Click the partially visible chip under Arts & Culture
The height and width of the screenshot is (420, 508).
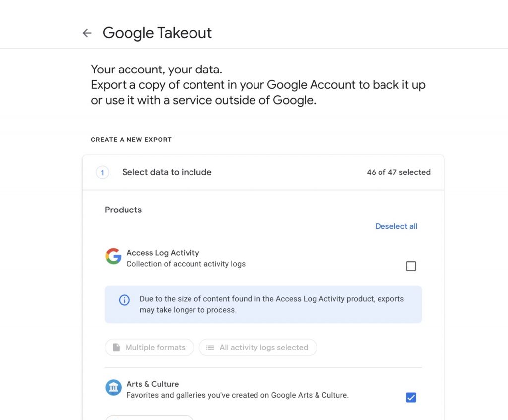pos(149,418)
